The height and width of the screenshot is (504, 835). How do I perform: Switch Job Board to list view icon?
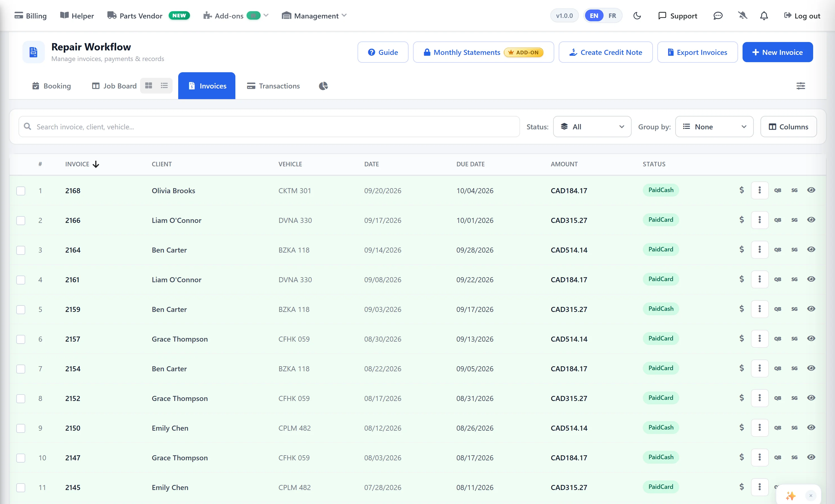(x=164, y=86)
